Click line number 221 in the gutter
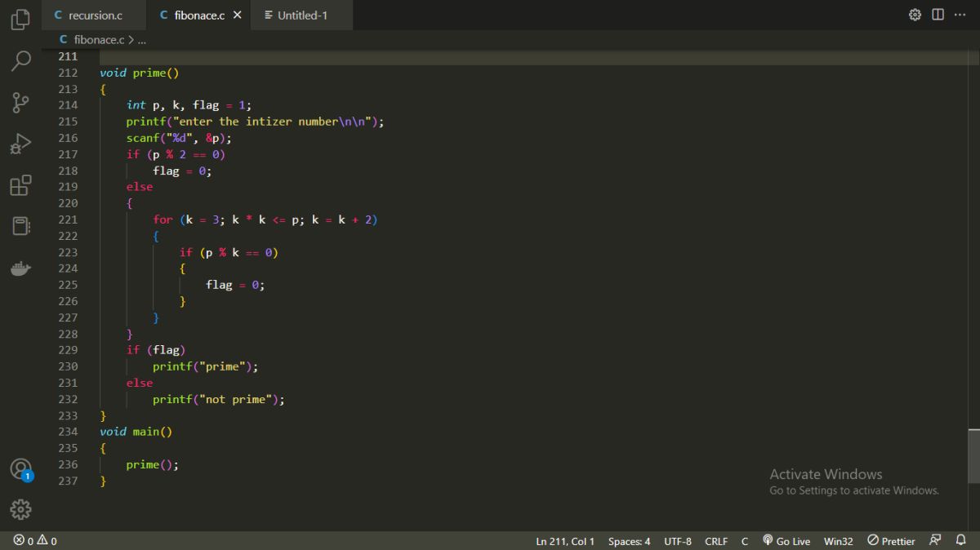 tap(68, 220)
